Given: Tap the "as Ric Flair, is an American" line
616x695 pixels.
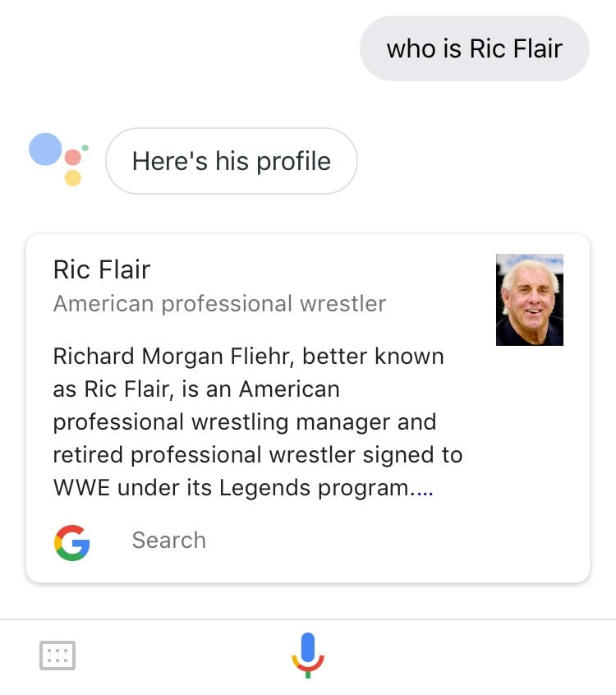Looking at the screenshot, I should click(x=196, y=389).
